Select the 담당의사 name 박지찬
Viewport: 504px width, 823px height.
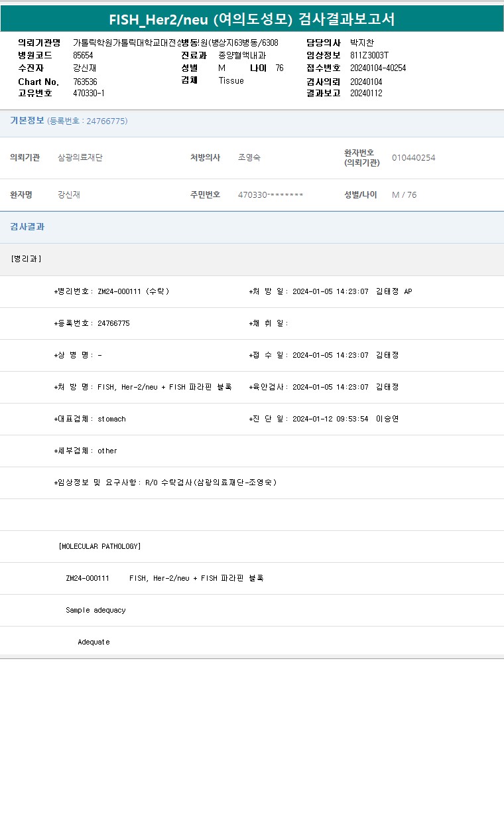pyautogui.click(x=362, y=43)
